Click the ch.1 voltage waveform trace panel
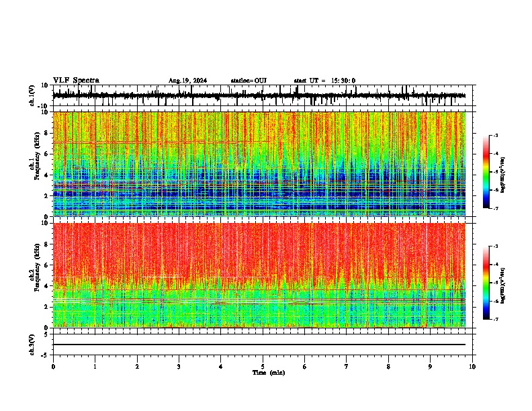The image size is (532, 411). coord(263,95)
